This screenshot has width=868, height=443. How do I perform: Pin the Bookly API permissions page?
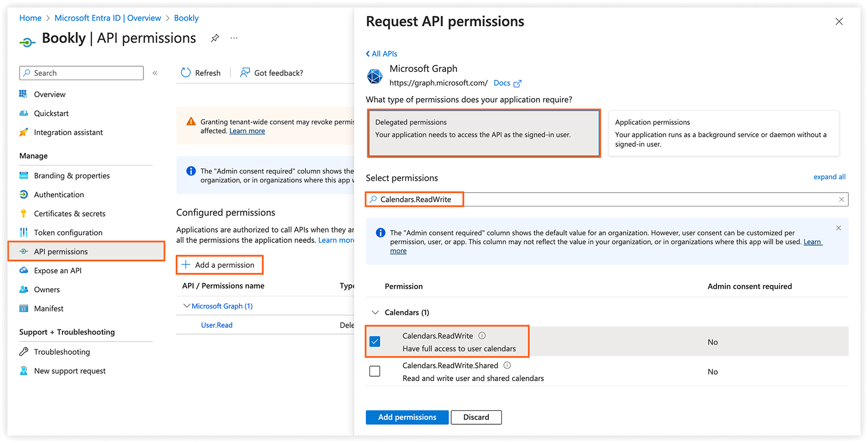click(215, 38)
